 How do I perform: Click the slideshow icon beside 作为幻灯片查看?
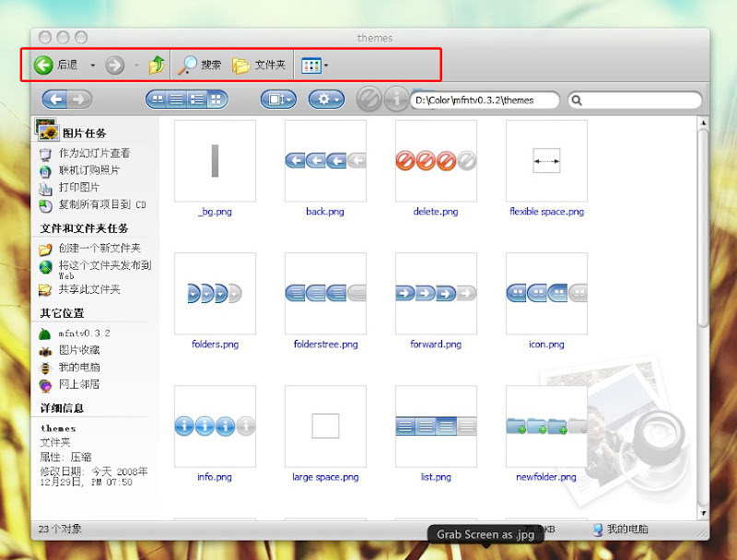click(x=45, y=154)
